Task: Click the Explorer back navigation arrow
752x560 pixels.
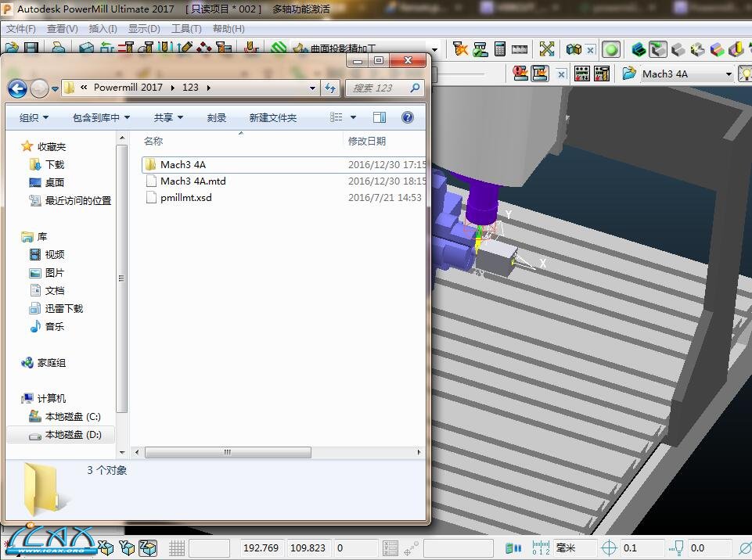Action: pyautogui.click(x=17, y=88)
